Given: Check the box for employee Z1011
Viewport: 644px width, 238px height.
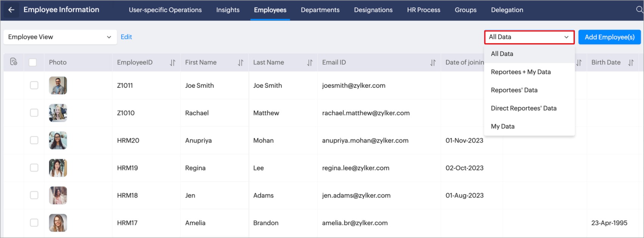Looking at the screenshot, I should (34, 86).
